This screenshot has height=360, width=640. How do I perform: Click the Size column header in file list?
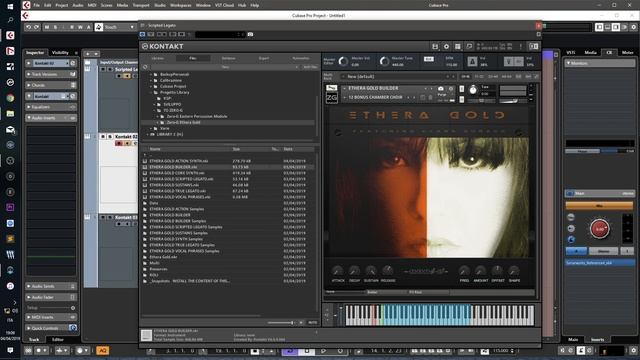pyautogui.click(x=236, y=149)
